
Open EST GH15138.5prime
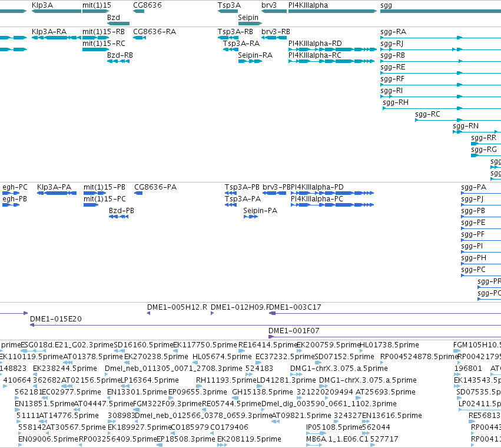263,393
